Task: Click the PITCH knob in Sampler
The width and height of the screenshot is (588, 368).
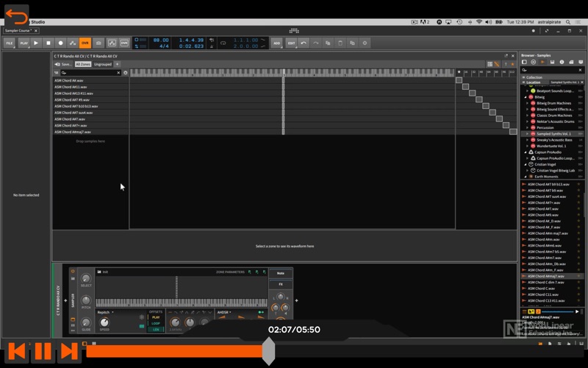Action: [86, 300]
